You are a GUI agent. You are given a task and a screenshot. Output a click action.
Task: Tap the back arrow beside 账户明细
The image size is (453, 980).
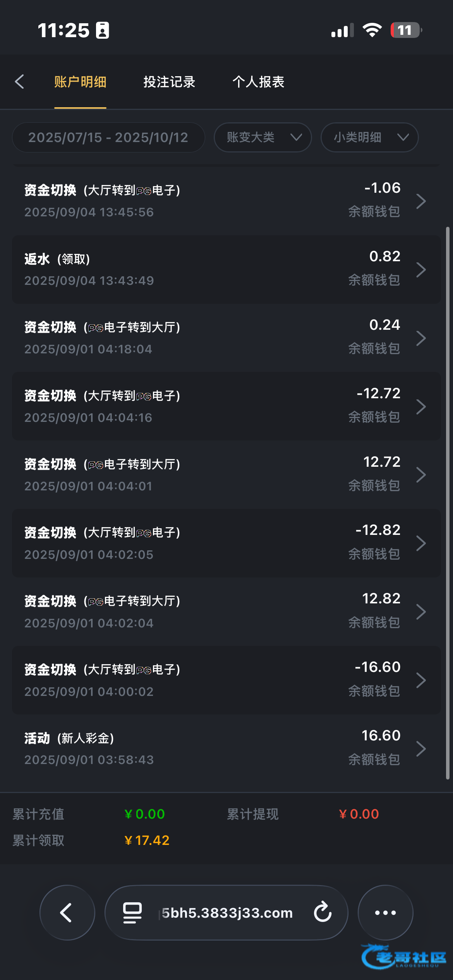[x=19, y=82]
